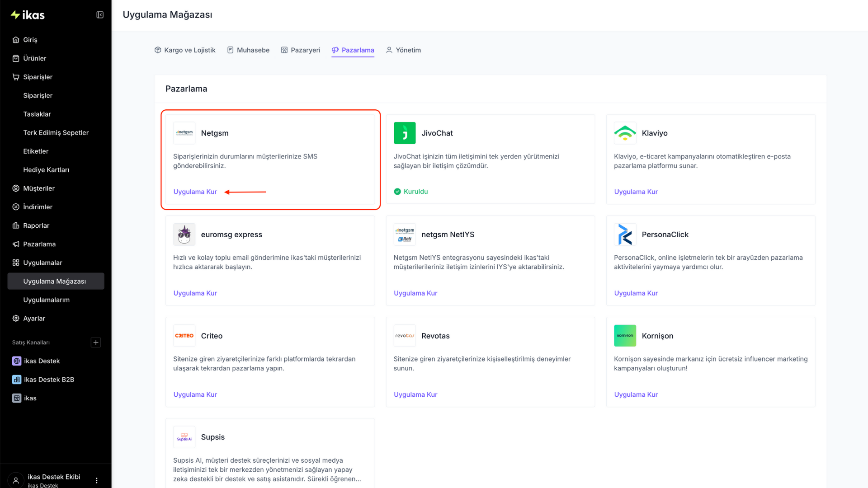
Task: Click the euromsg express title
Action: pos(231,234)
